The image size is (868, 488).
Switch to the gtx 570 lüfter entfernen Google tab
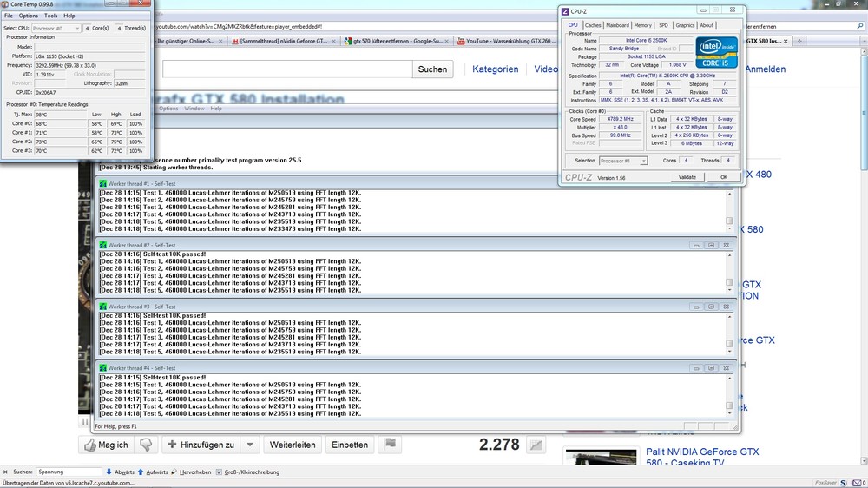[x=396, y=41]
